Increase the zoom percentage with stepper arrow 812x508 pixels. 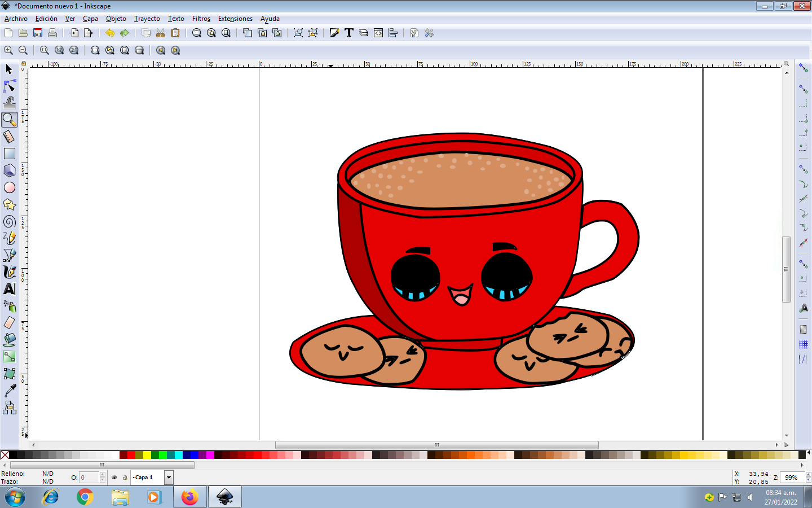(808, 475)
